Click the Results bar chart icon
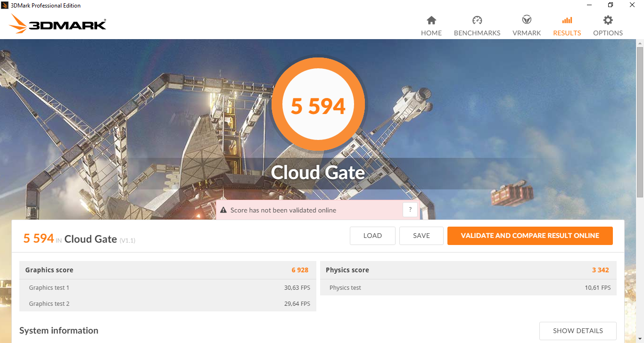This screenshot has width=644, height=343. [x=567, y=20]
